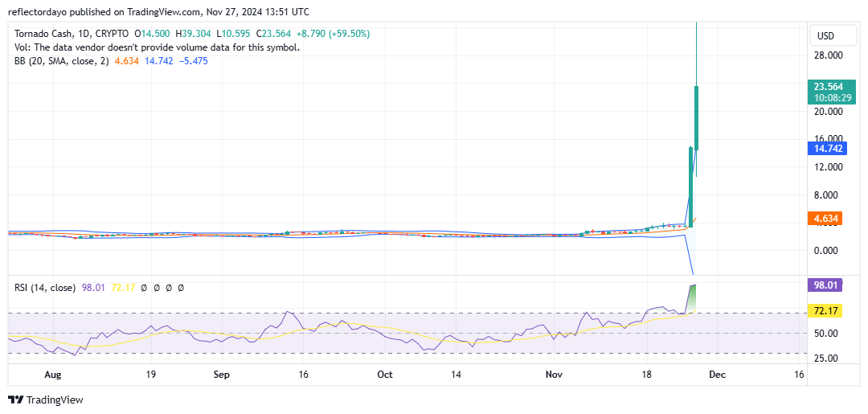Click the Sep date on time axis
The image size is (868, 414).
click(x=221, y=375)
